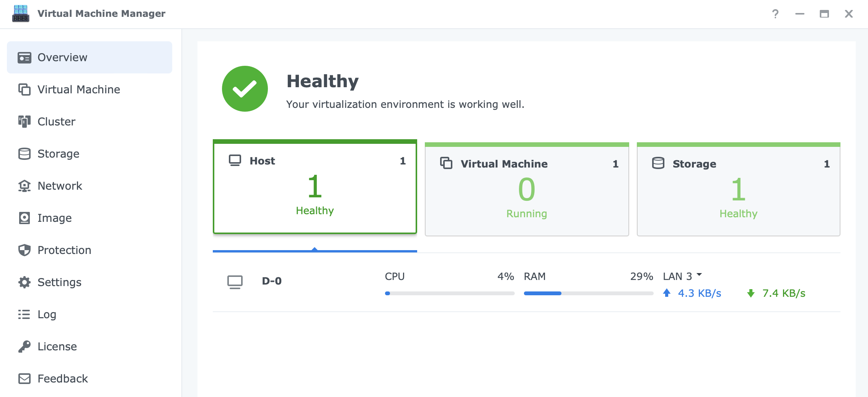Go to the Log section
This screenshot has height=397, width=868.
[47, 314]
